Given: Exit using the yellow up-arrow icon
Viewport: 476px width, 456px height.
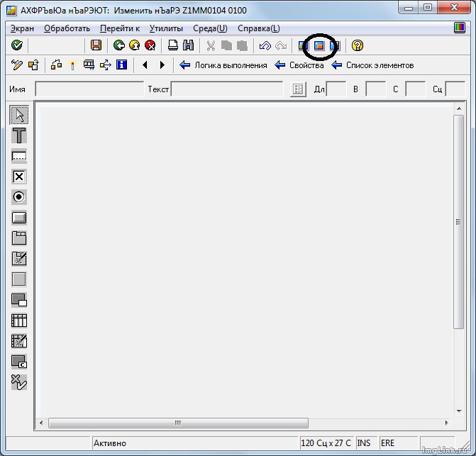Looking at the screenshot, I should 135,45.
